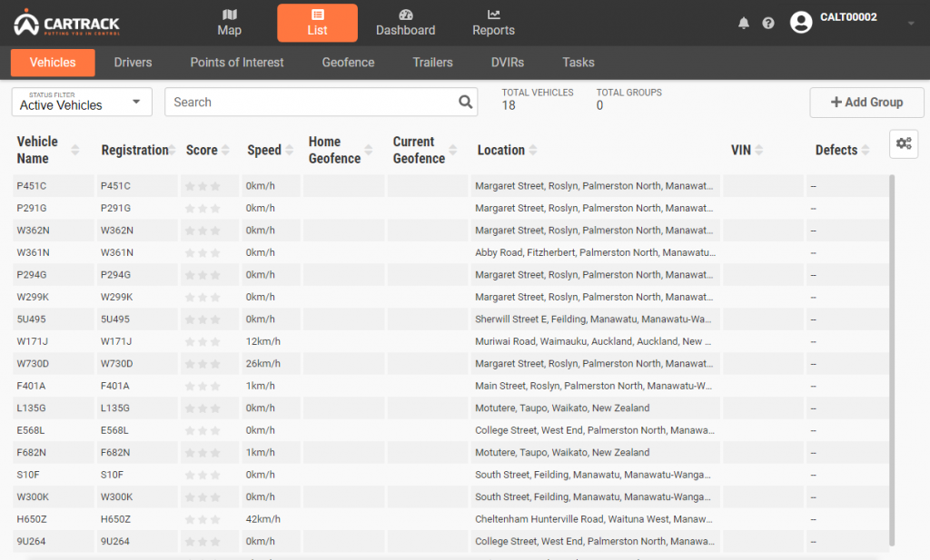Screen dimensions: 930x560
Task: Open column settings gears icon
Action: click(x=904, y=143)
